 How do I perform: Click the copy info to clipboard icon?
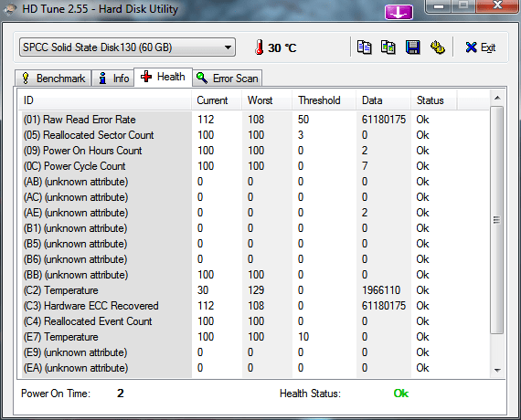pyautogui.click(x=364, y=47)
